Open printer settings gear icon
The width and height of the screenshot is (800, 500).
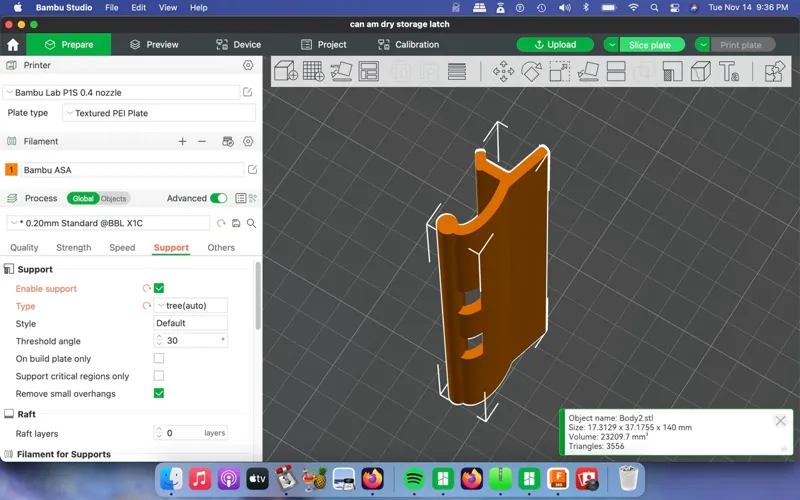(x=248, y=65)
